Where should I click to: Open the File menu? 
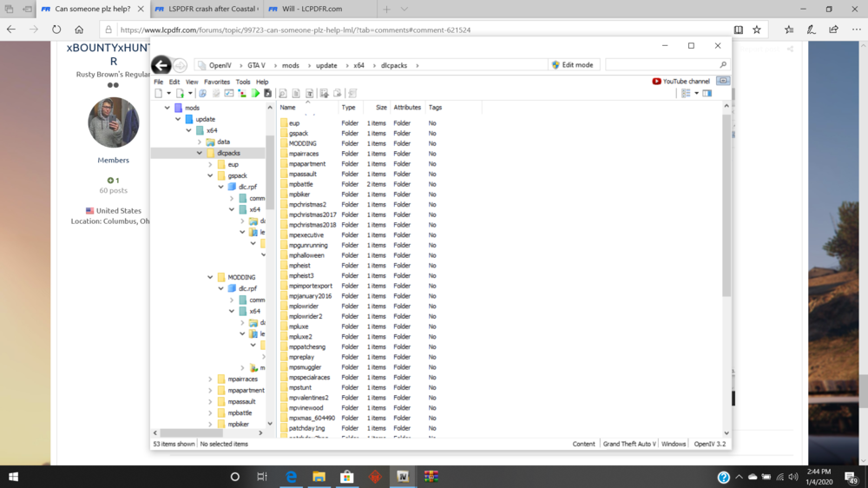pyautogui.click(x=158, y=82)
